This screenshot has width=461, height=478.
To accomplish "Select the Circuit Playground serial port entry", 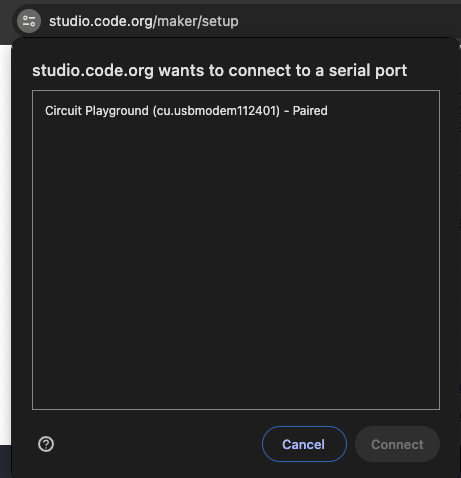I will click(x=236, y=111).
